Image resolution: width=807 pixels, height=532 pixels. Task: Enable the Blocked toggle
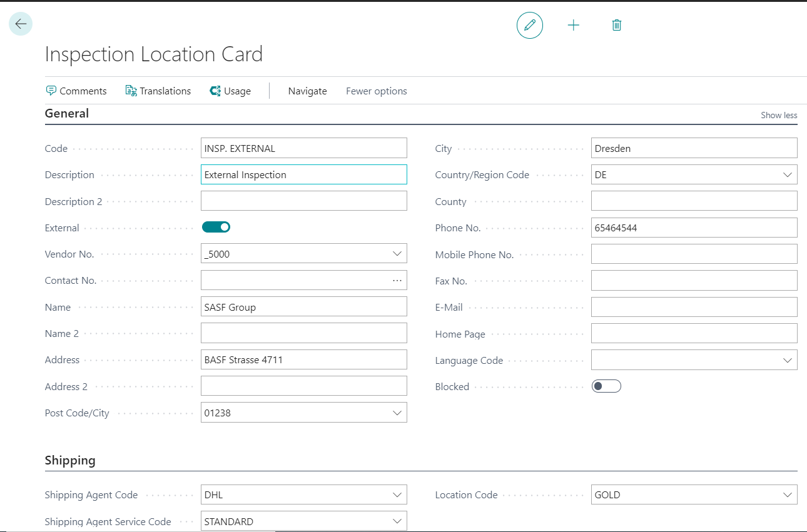pyautogui.click(x=606, y=386)
